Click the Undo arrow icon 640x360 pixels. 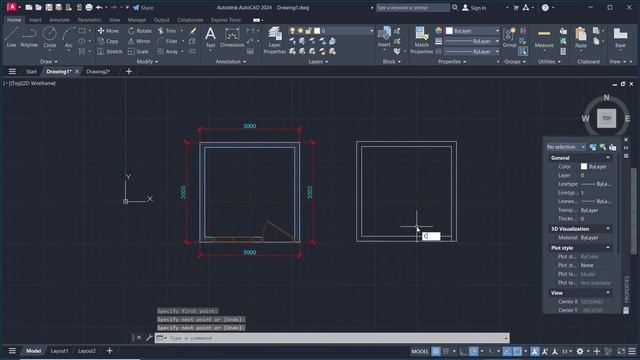[x=99, y=7]
